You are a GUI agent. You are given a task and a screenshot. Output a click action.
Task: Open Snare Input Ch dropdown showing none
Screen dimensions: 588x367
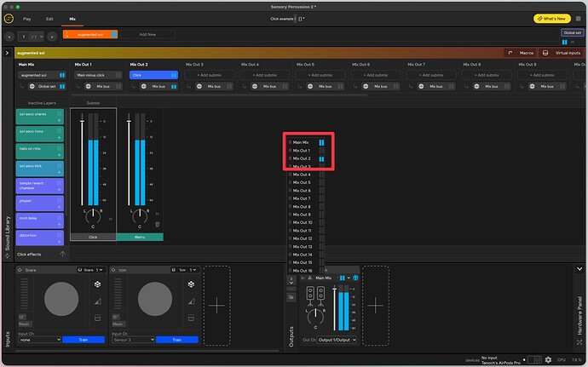pos(39,340)
